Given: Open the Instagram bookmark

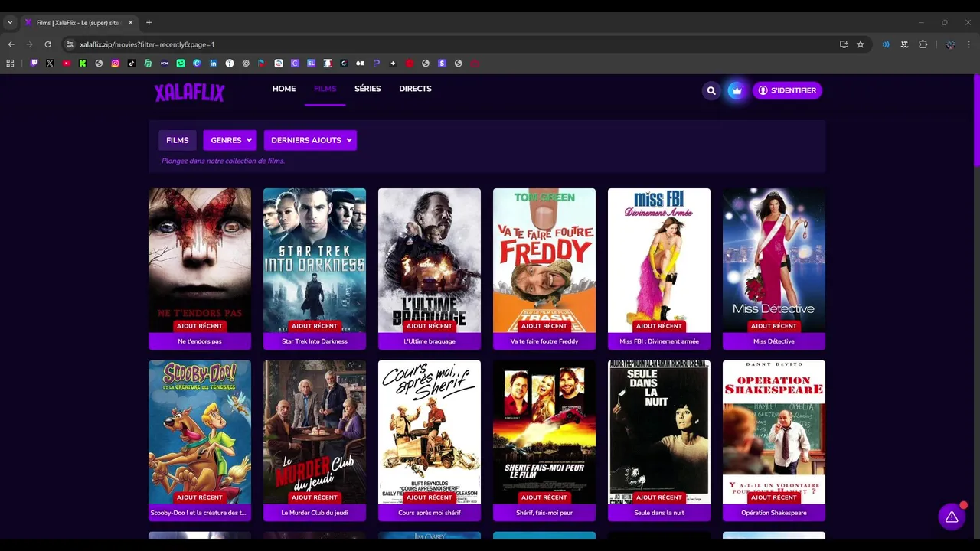Looking at the screenshot, I should (116, 64).
